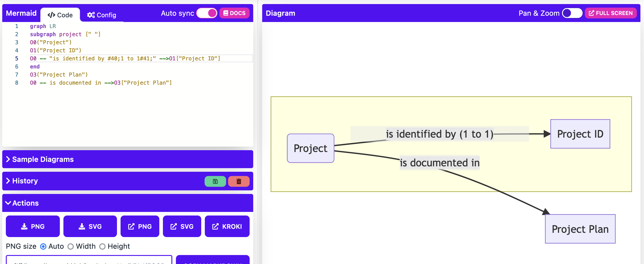
Task: Open SVG in a new tab
Action: pos(182,226)
